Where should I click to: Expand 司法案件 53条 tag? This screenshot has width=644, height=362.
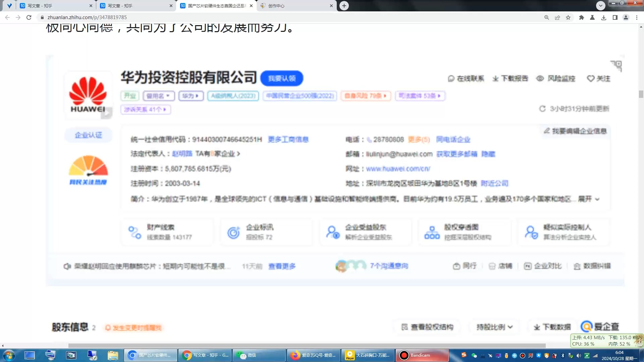click(x=420, y=96)
